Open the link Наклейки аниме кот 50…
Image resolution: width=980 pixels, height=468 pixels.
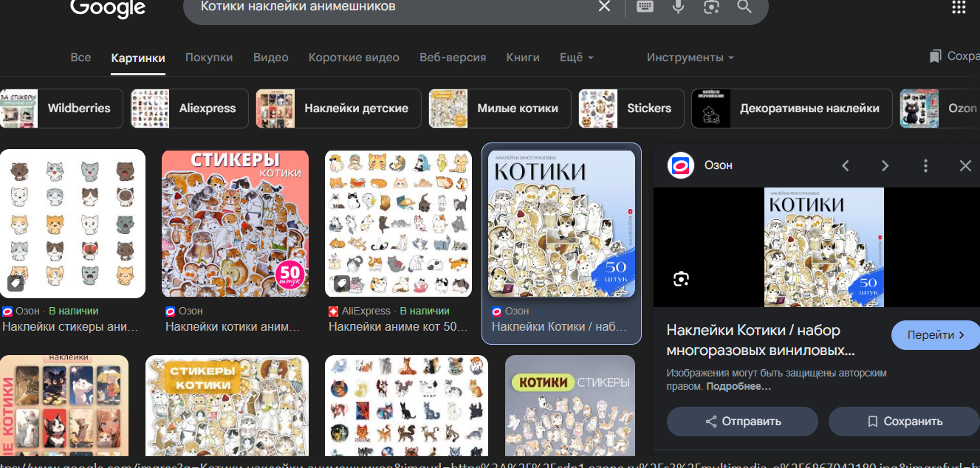click(x=398, y=326)
